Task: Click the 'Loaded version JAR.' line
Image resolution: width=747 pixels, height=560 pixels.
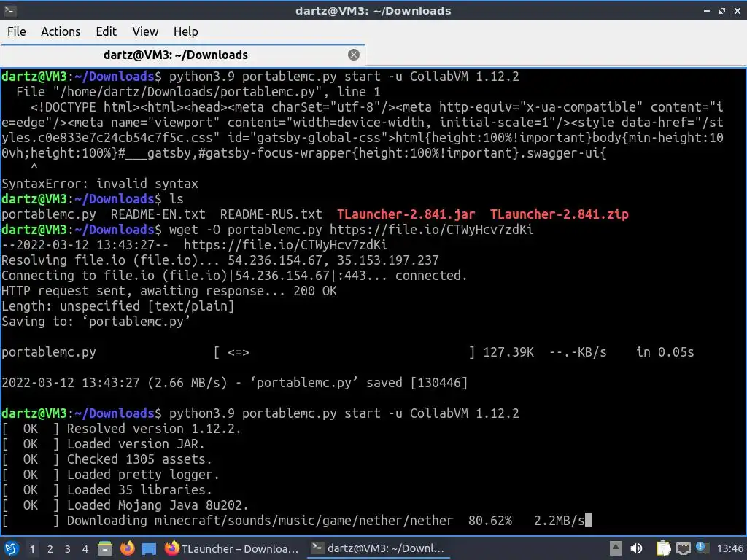Action: click(136, 444)
